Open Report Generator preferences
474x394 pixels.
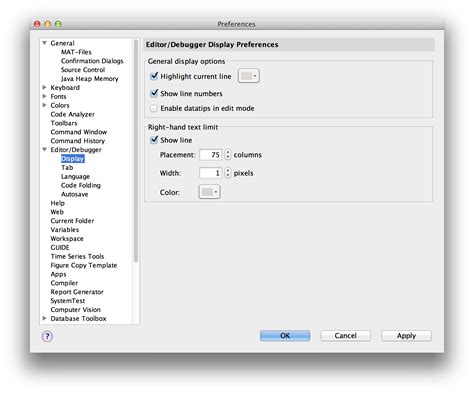77,292
